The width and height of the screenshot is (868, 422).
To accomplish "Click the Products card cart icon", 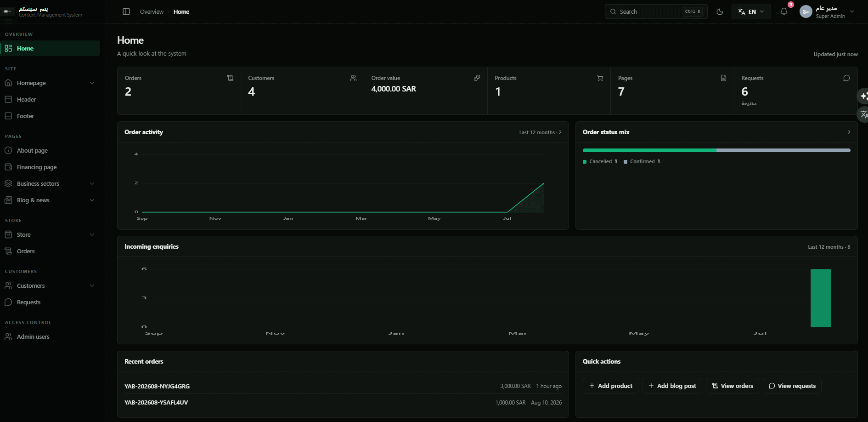I will [x=600, y=78].
